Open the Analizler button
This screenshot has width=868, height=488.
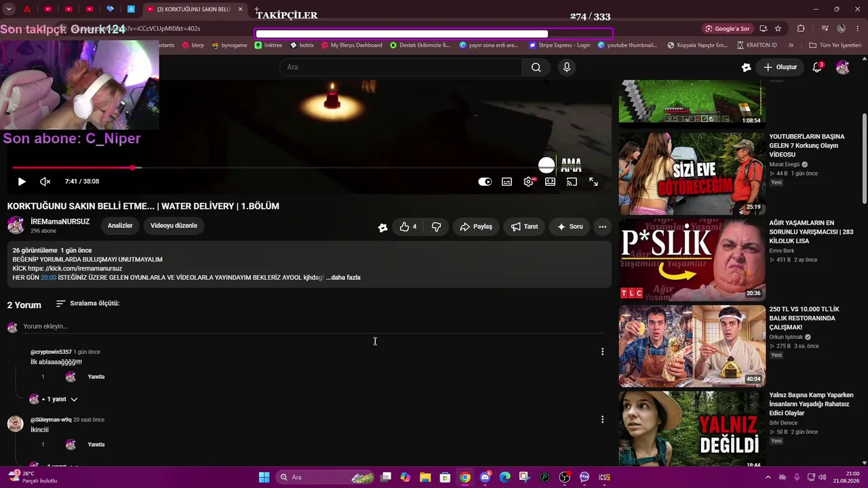click(120, 226)
